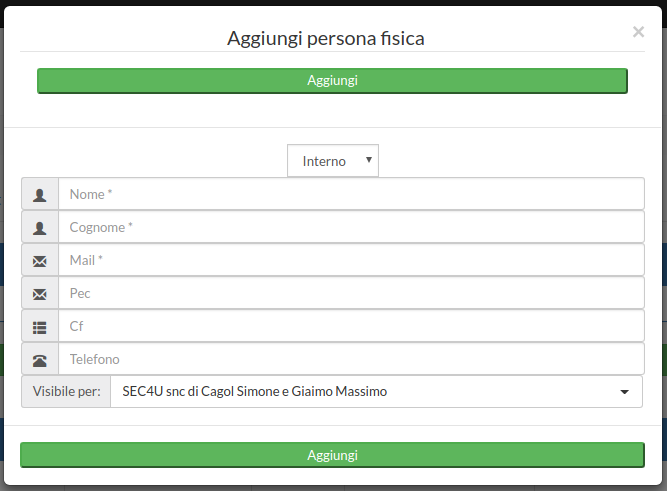The height and width of the screenshot is (491, 667).
Task: Close the Aggiungi persona fisica dialog
Action: (638, 31)
